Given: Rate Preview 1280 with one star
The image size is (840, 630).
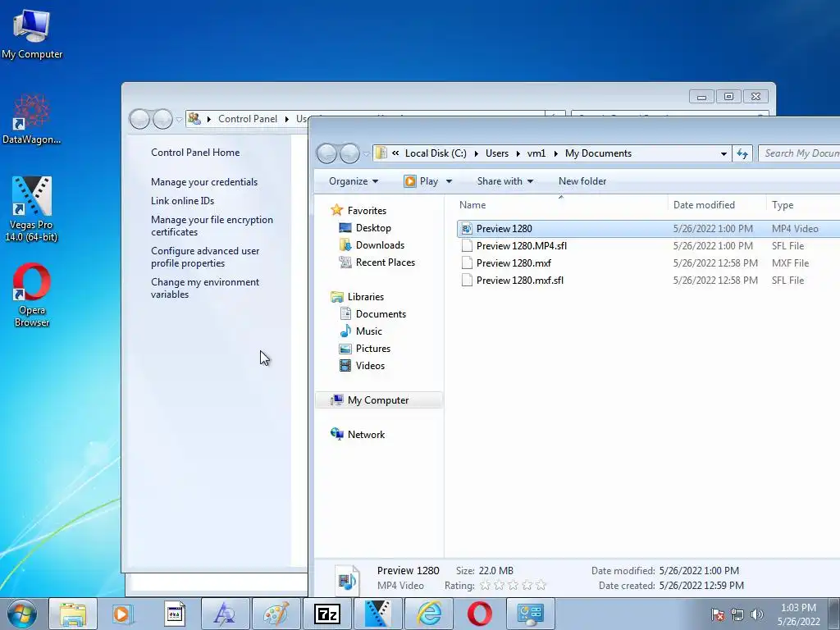Looking at the screenshot, I should 485,586.
